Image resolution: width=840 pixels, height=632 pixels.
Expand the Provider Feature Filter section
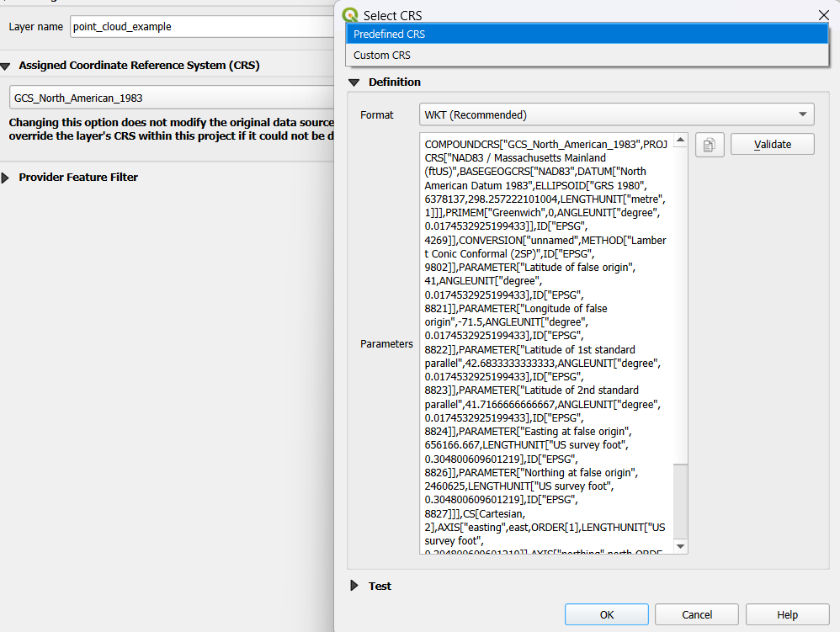click(5, 178)
